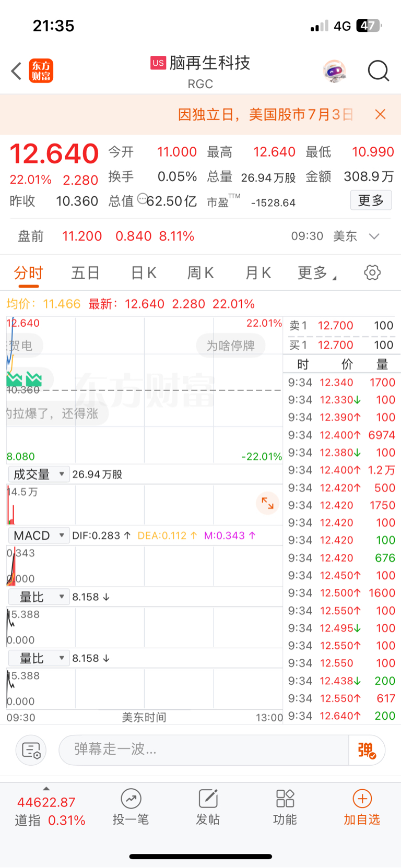Read the 因独立日 market holiday notice
Viewport: 401px width, 868px height.
[266, 114]
